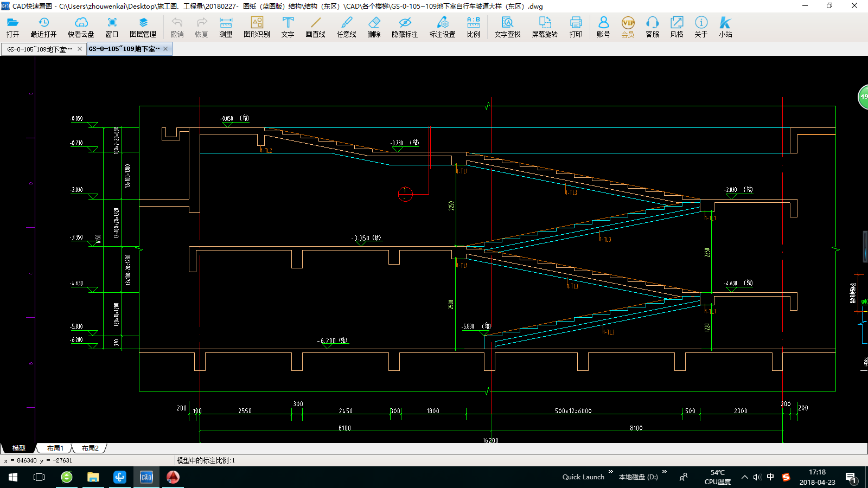
Task: Redo with the 恢复 button
Action: click(x=201, y=27)
